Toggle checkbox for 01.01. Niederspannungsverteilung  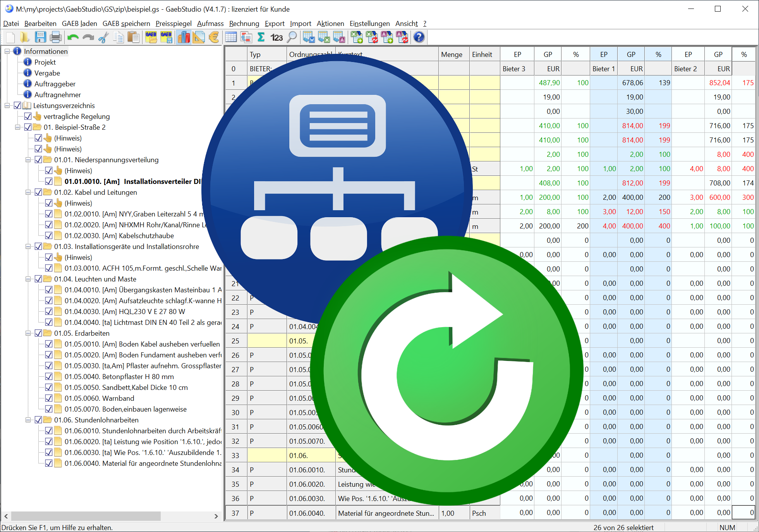pos(38,160)
